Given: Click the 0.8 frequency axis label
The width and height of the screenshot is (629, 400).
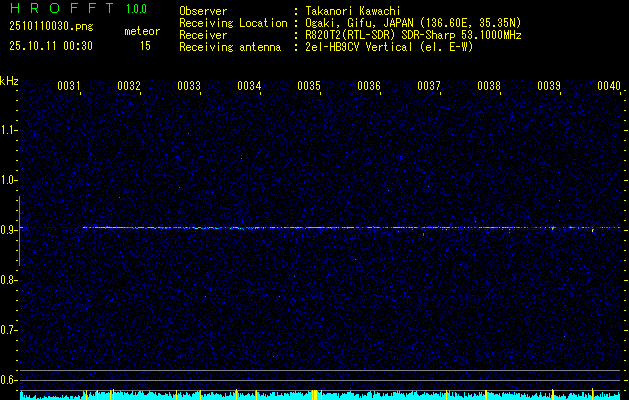Looking at the screenshot, I should point(7,280).
